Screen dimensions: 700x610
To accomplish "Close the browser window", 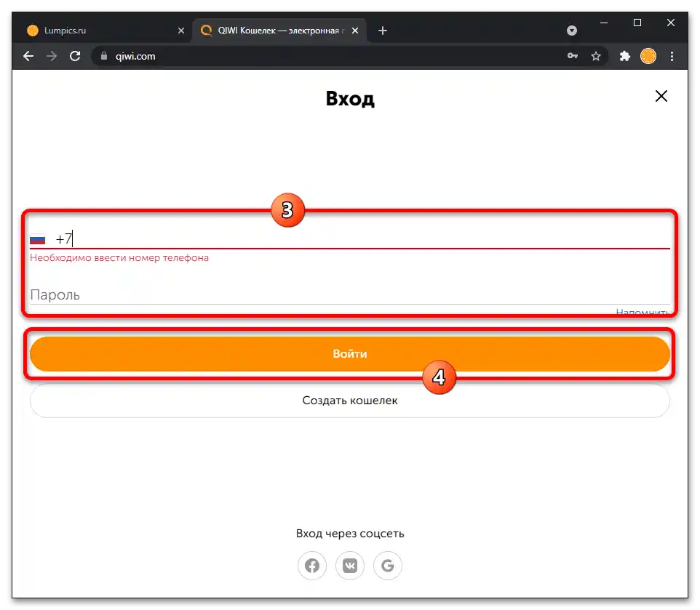I will (x=671, y=23).
